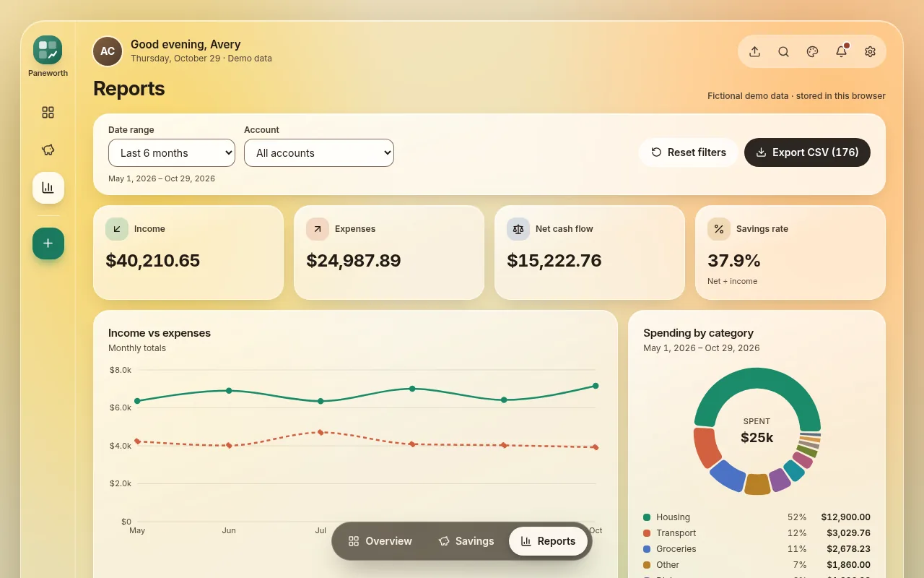The height and width of the screenshot is (578, 924).
Task: Expand the All accounts dropdown
Action: pyautogui.click(x=319, y=153)
